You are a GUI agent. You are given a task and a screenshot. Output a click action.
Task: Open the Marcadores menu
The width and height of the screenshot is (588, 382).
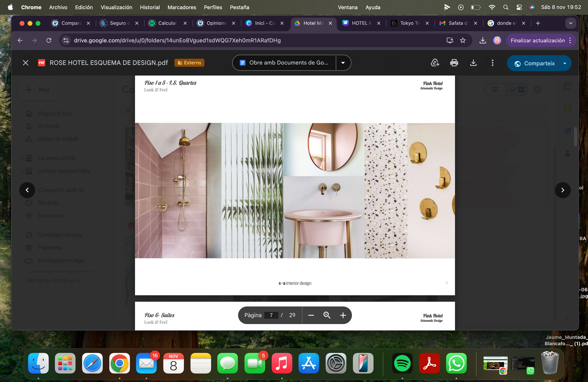coord(182,7)
